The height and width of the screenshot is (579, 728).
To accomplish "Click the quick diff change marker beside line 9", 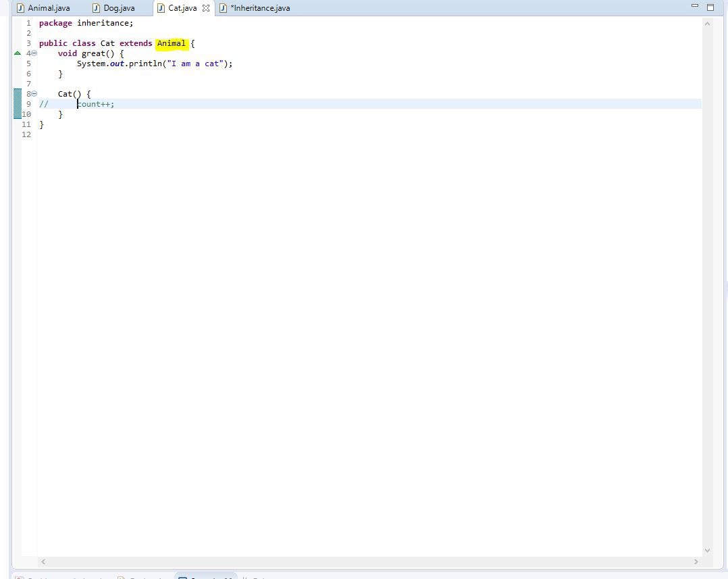I will 18,104.
